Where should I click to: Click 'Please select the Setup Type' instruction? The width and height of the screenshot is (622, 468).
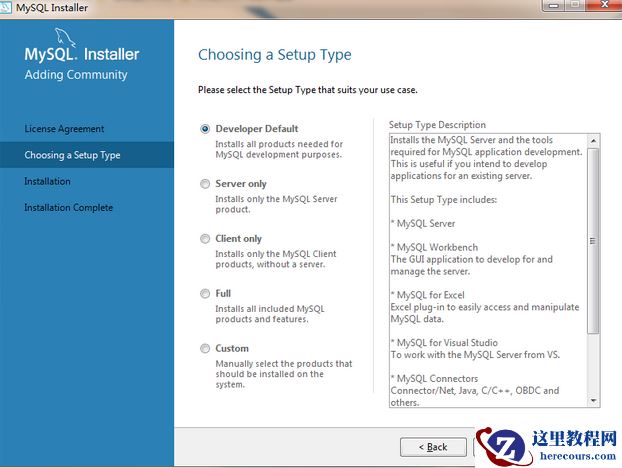pyautogui.click(x=307, y=90)
